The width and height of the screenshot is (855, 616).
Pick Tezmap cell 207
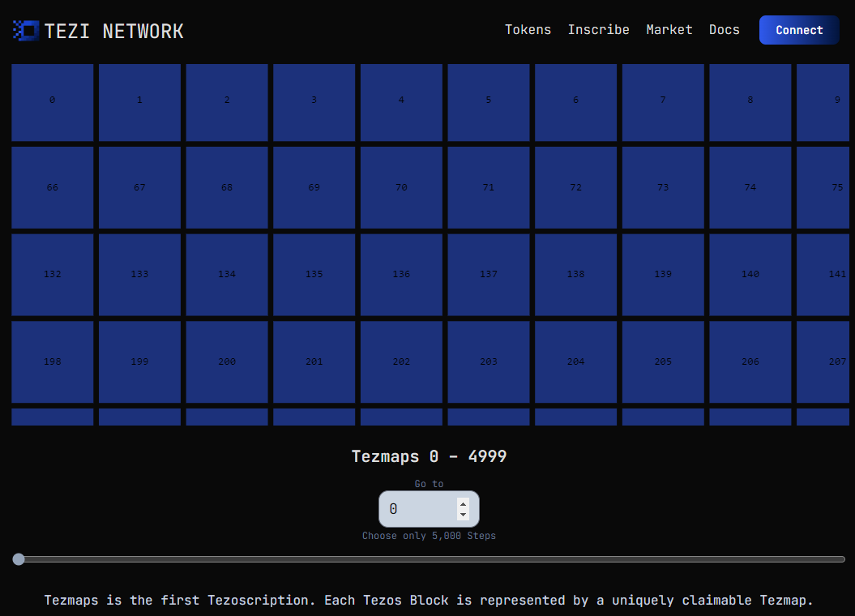(x=823, y=362)
